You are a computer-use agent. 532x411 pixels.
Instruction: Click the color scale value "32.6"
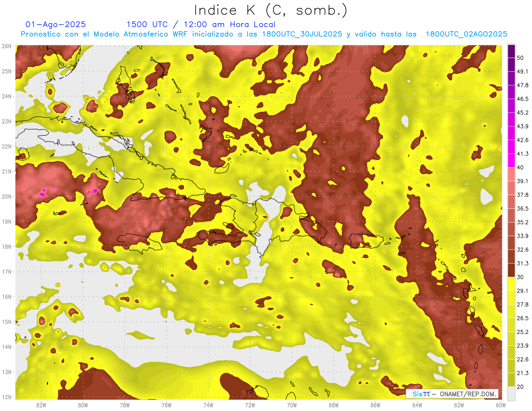[x=522, y=250]
